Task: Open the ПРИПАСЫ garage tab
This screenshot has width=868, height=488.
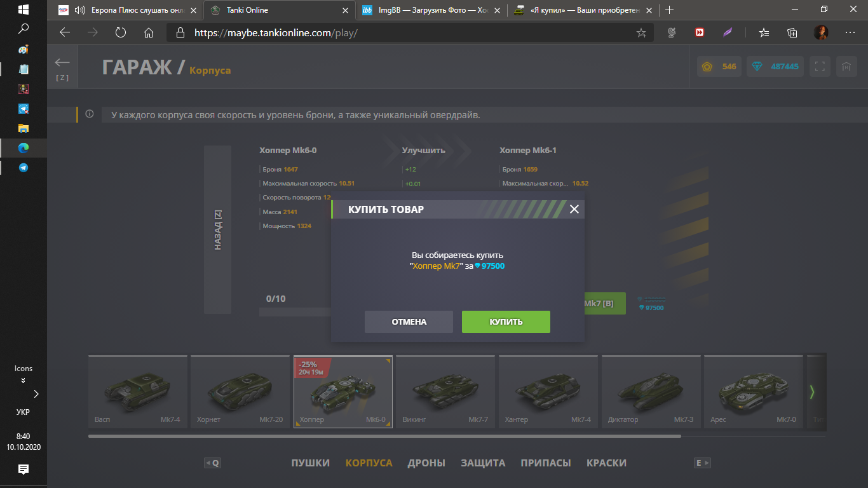Action: click(x=546, y=463)
